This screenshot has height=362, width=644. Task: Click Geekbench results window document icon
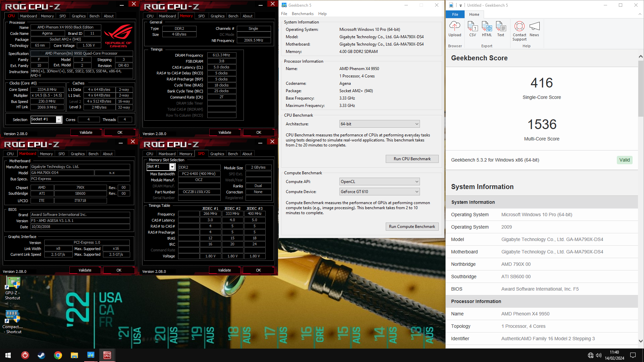(451, 5)
